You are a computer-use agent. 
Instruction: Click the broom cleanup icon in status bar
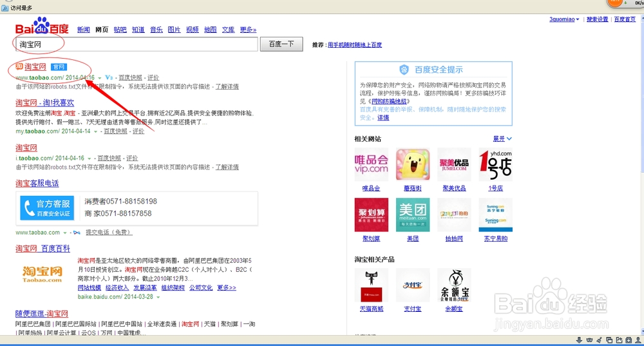tap(599, 340)
